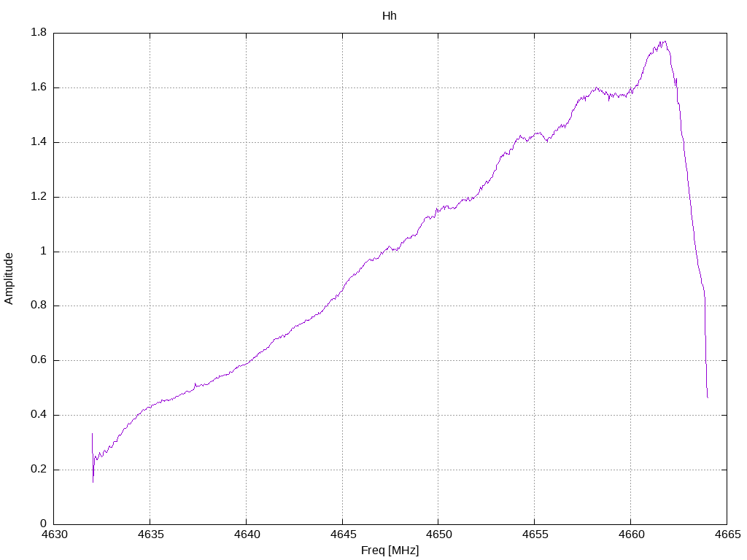This screenshot has height=560, width=747.
Task: Click the y-axis tick label 1.4
Action: coord(39,142)
